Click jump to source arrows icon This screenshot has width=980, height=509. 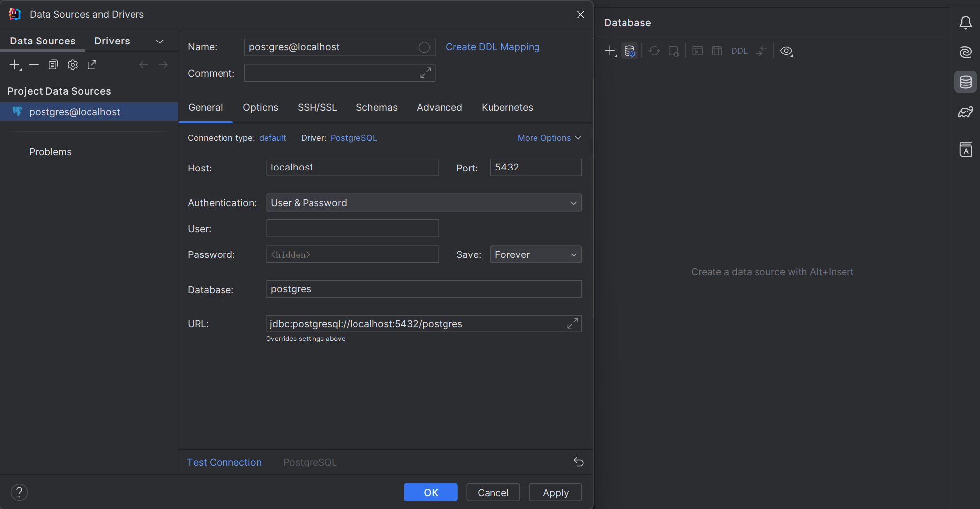click(x=761, y=51)
